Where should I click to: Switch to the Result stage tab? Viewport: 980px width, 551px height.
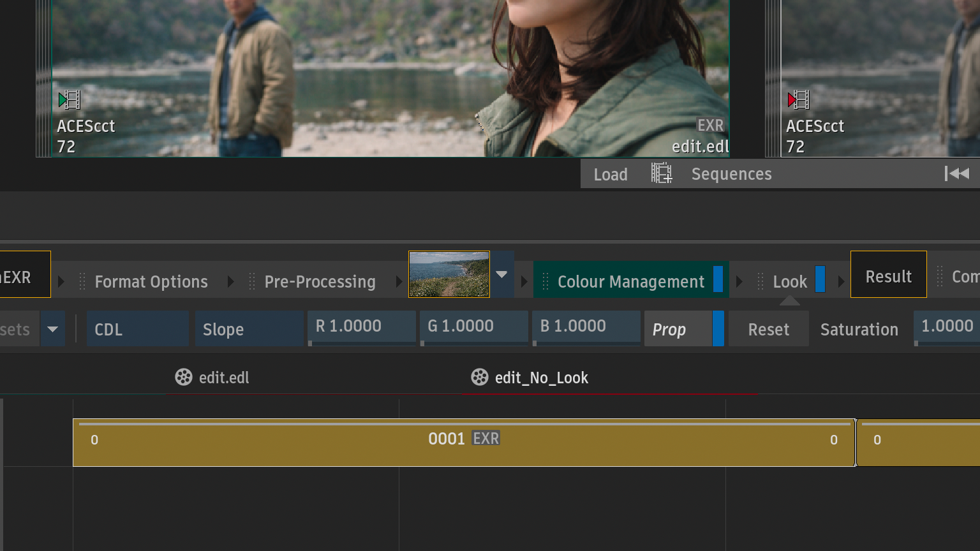[888, 276]
